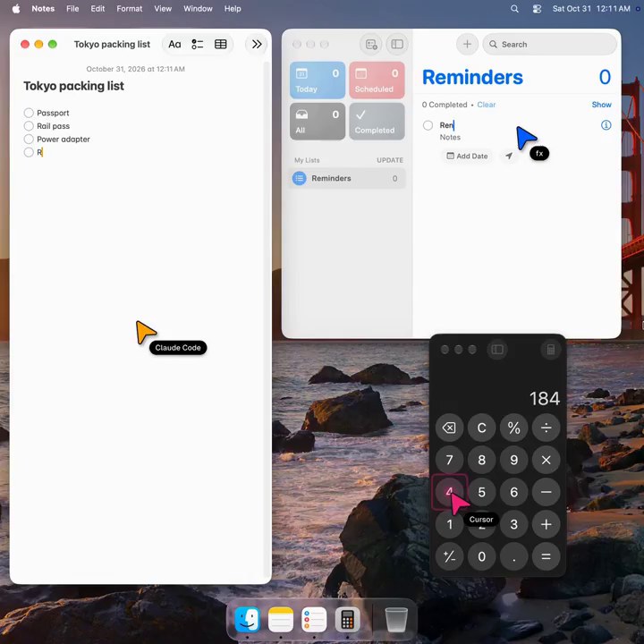The height and width of the screenshot is (644, 644).
Task: Open Finder from the Dock
Action: coord(248,620)
